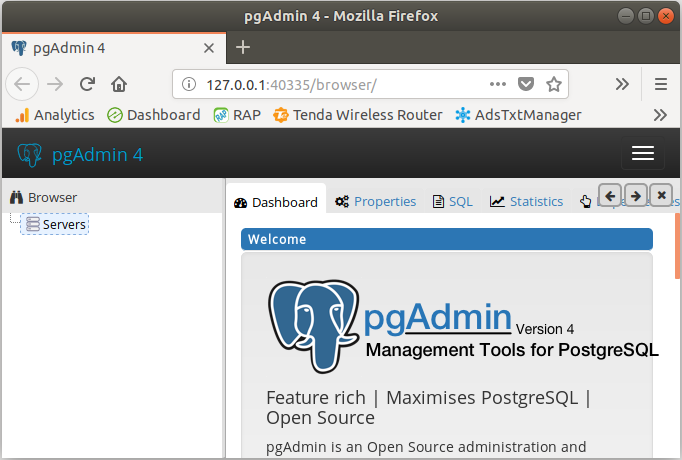Click the Browser panel title
The image size is (682, 460).
pos(52,197)
